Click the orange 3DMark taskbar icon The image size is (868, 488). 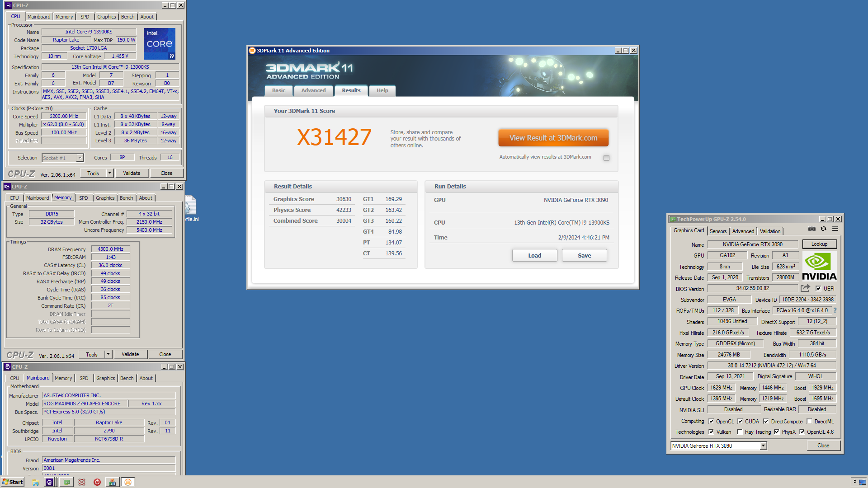[128, 482]
